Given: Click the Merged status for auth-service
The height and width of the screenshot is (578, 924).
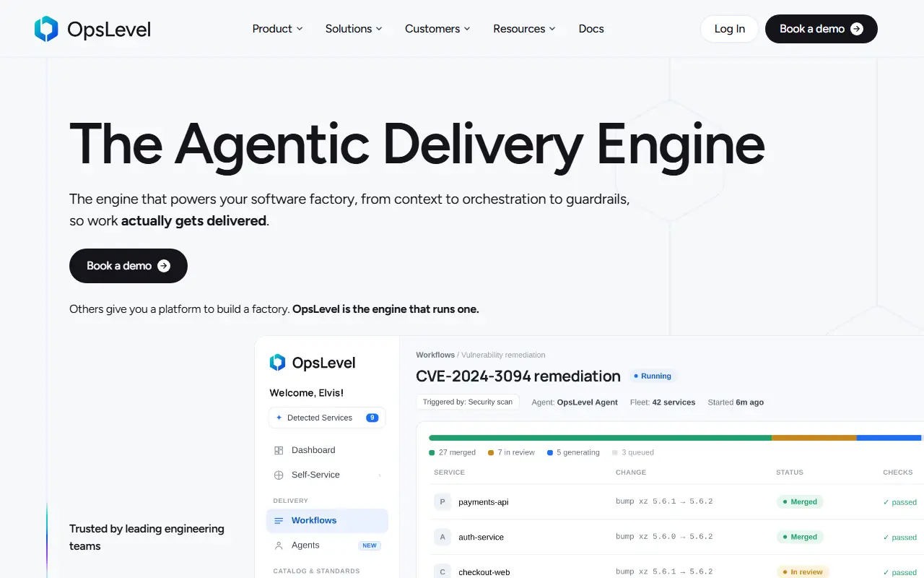Looking at the screenshot, I should (x=800, y=537).
